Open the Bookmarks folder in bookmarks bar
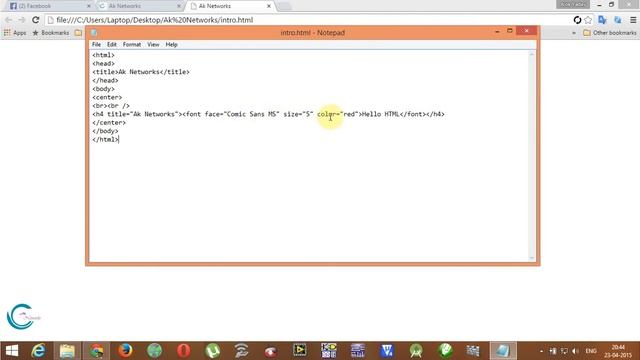This screenshot has width=640, height=360. (51, 33)
